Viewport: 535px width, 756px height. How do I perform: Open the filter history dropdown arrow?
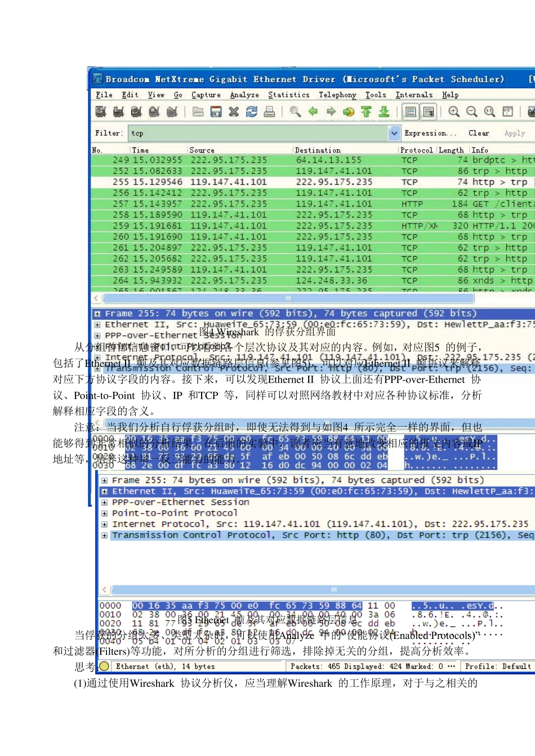[x=394, y=133]
